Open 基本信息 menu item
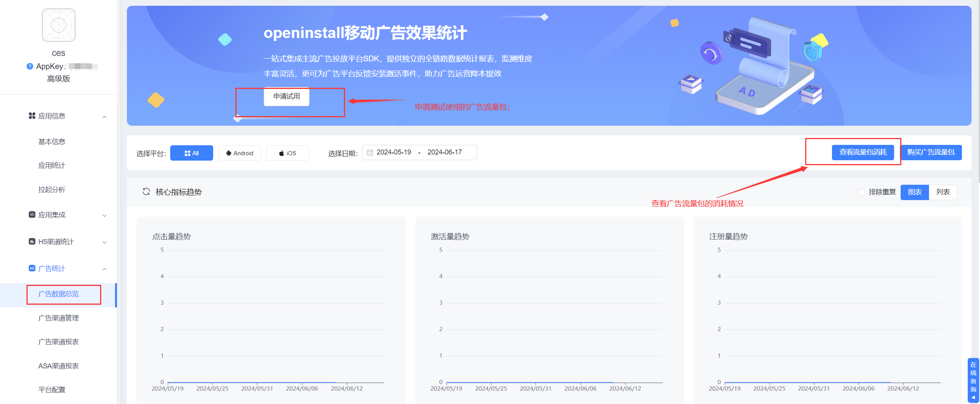The image size is (980, 404). tap(52, 142)
